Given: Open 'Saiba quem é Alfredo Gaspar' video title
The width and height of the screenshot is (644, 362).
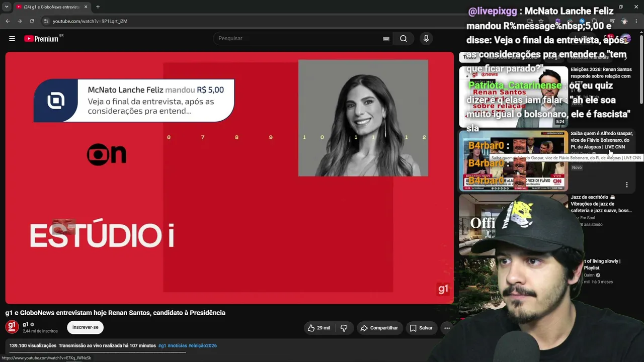Looking at the screenshot, I should click(602, 140).
